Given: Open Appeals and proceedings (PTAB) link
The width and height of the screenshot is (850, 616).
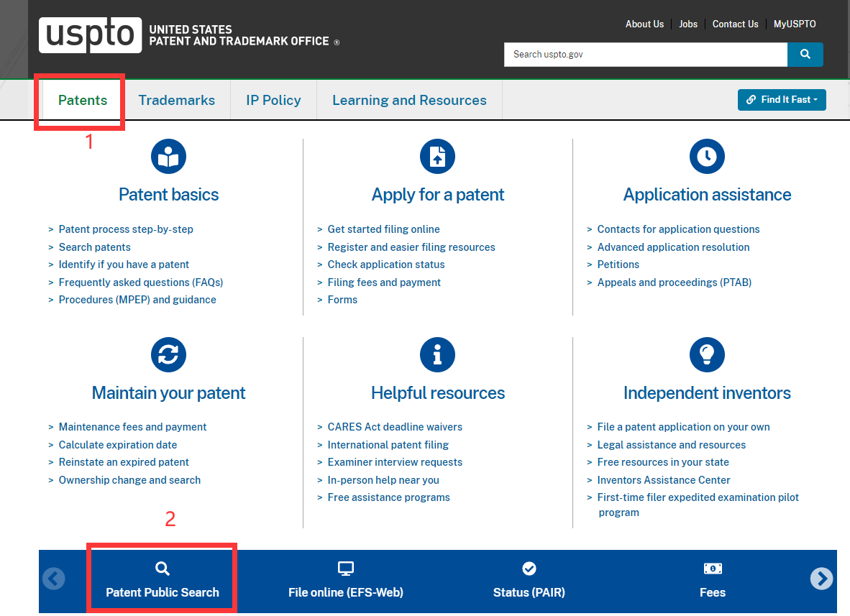Looking at the screenshot, I should tap(675, 282).
